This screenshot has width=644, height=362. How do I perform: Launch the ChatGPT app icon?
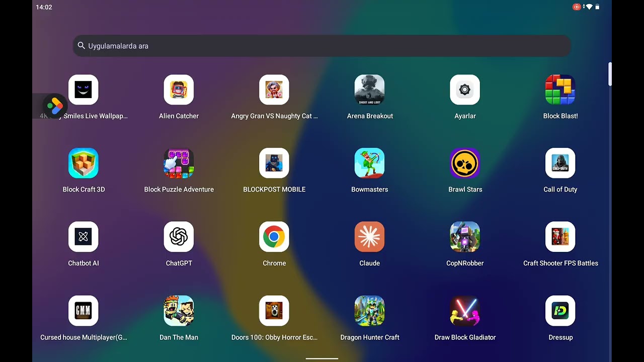click(x=179, y=237)
